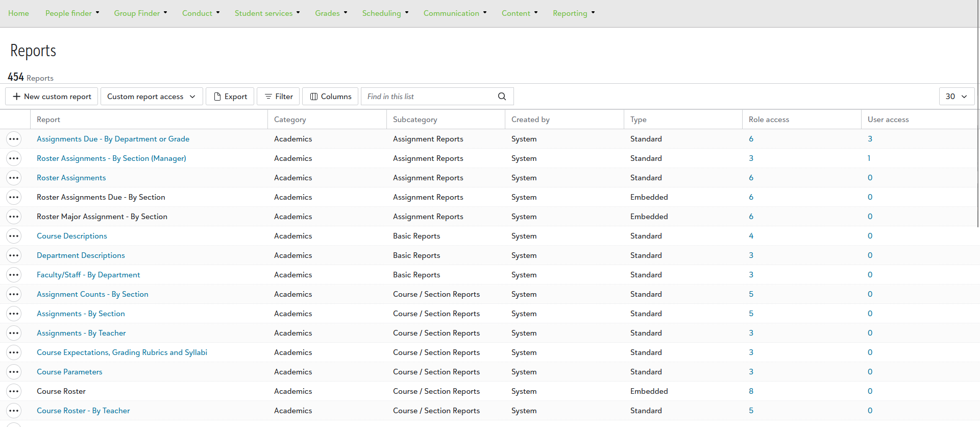The height and width of the screenshot is (427, 980).
Task: Open role access count 4 for Course Descriptions
Action: 751,236
